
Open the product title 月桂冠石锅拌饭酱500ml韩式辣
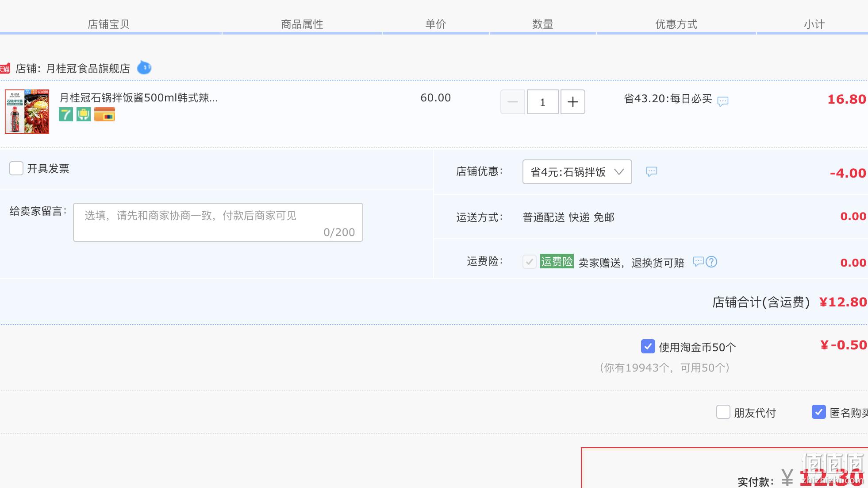138,98
